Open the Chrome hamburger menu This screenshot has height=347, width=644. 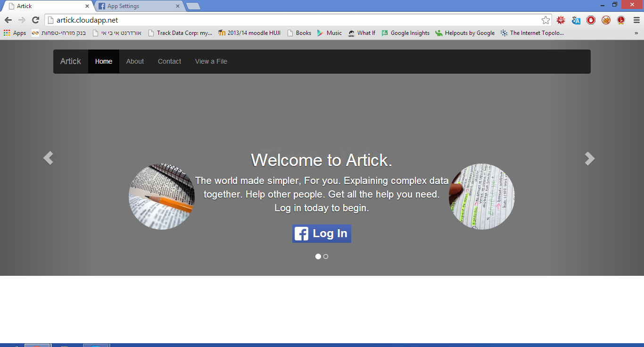[x=636, y=20]
